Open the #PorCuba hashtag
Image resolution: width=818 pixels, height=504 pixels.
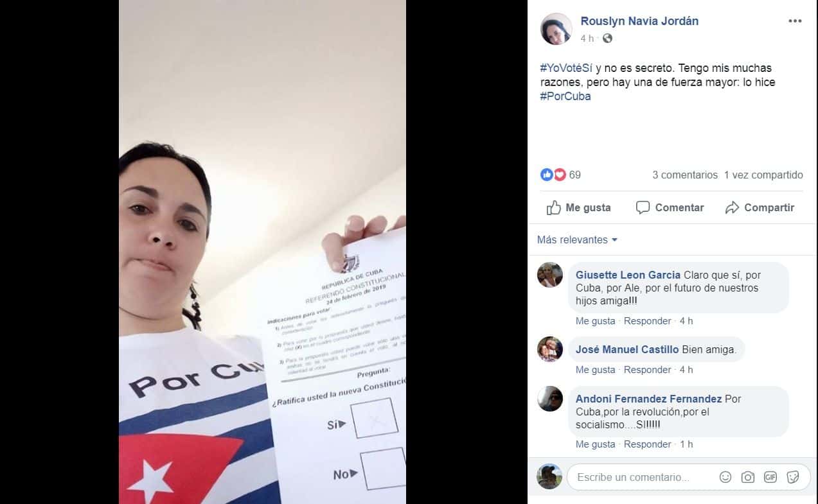pyautogui.click(x=565, y=96)
